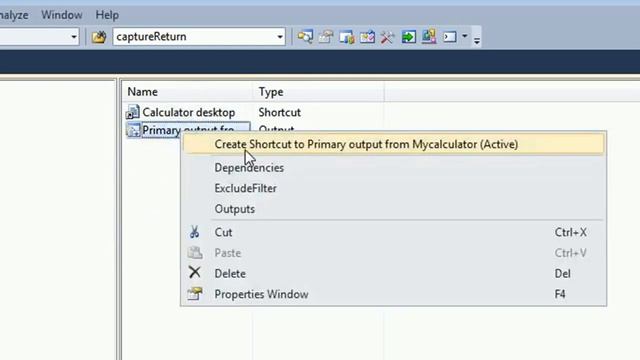Open the Properties Window toolbar icon
The height and width of the screenshot is (360, 640).
[x=326, y=37]
